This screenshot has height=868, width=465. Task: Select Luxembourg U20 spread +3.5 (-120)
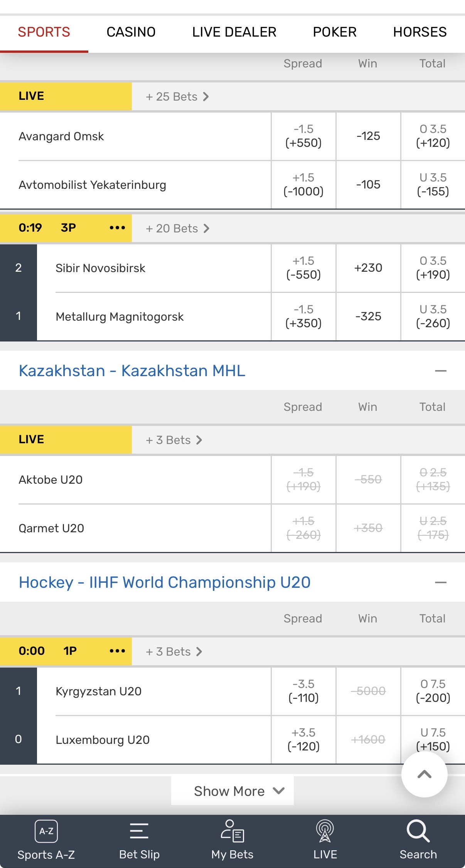tap(303, 740)
